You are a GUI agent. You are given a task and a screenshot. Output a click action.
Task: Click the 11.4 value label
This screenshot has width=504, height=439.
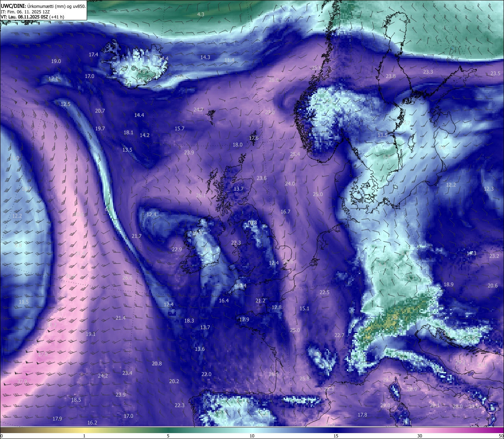229,60
